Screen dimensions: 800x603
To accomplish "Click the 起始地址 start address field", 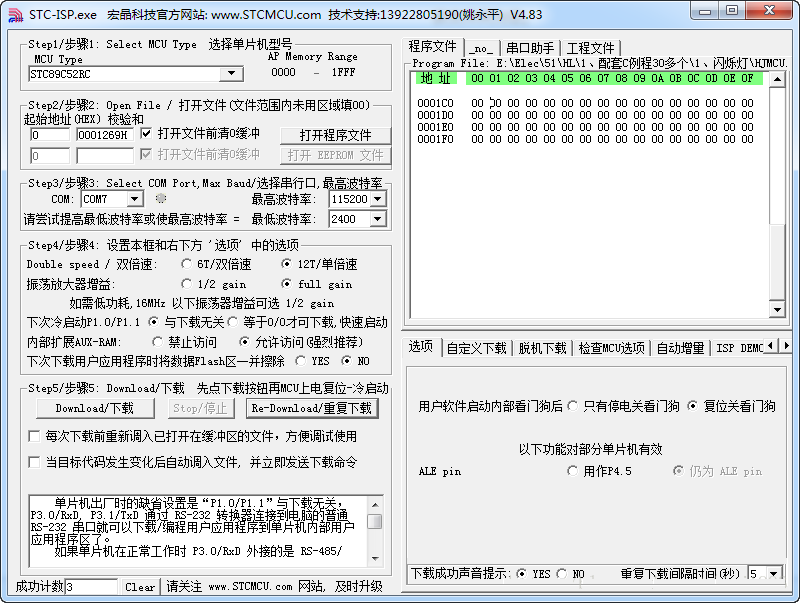I will [x=49, y=135].
